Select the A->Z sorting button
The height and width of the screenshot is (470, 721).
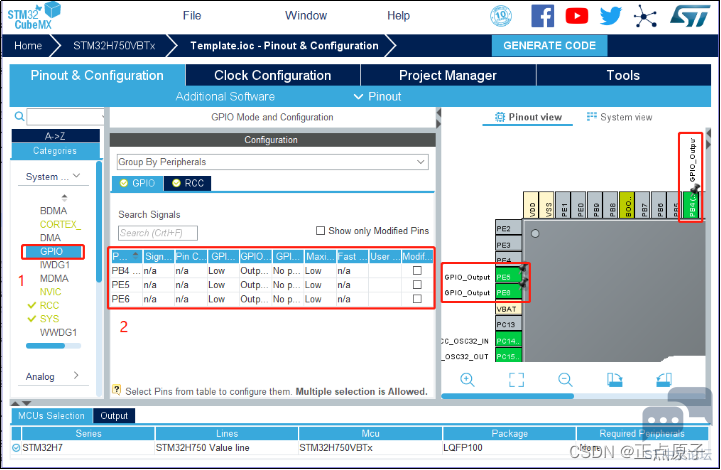pyautogui.click(x=55, y=136)
